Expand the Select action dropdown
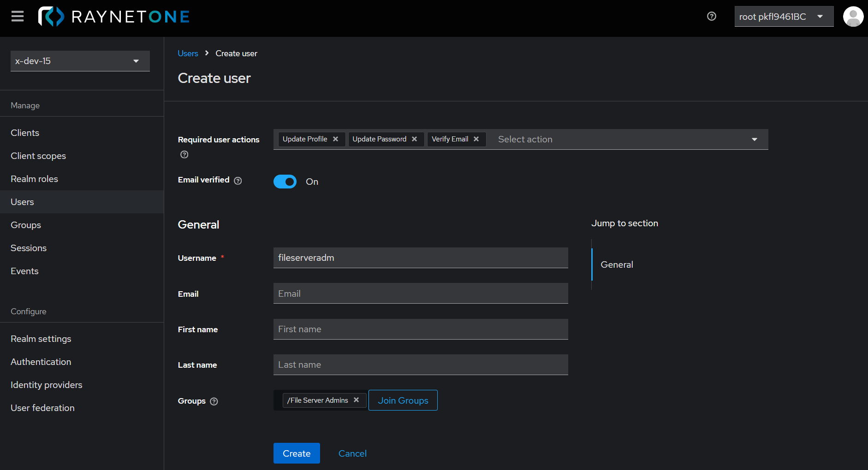868x470 pixels. [x=754, y=139]
